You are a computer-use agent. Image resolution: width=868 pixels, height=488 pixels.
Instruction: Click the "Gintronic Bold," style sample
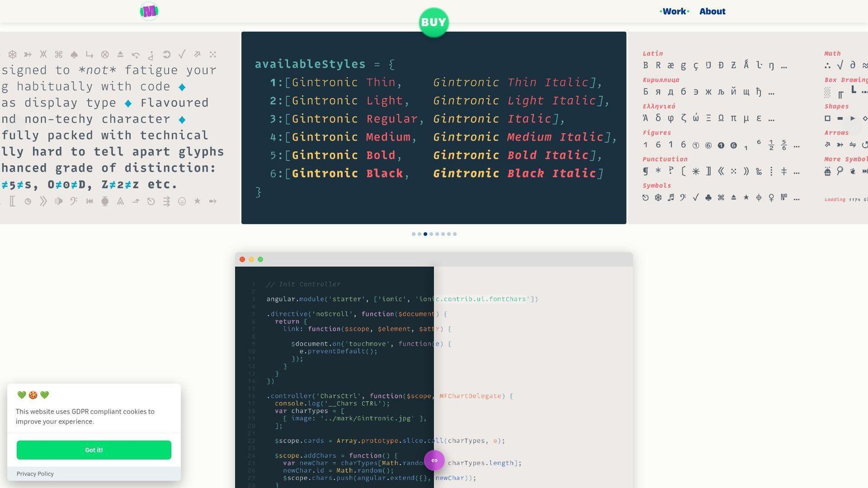click(x=347, y=155)
